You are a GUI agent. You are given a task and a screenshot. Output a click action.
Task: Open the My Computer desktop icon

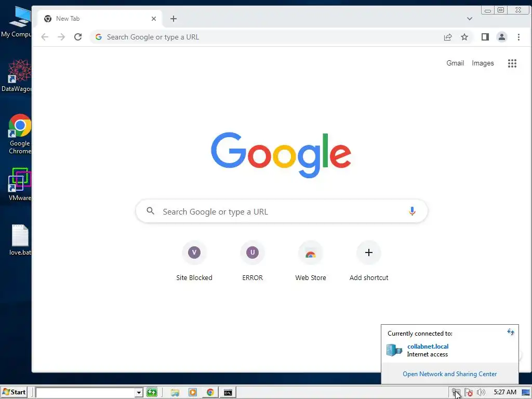tap(17, 22)
